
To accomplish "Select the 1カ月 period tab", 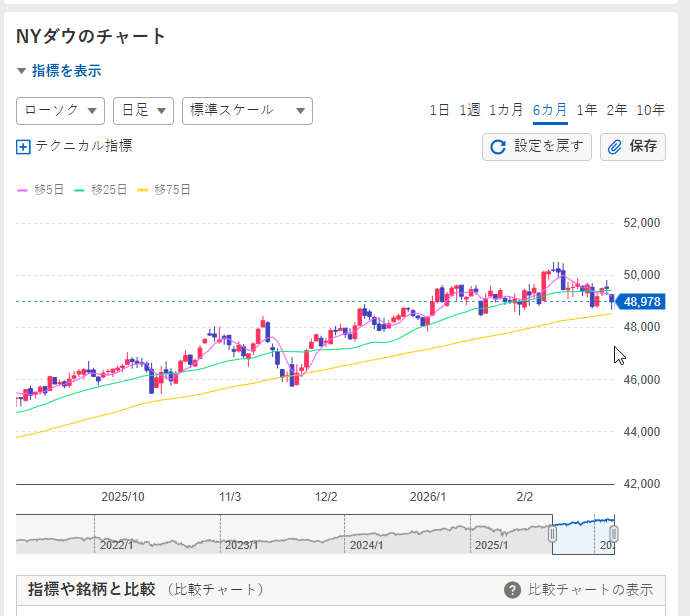I will pyautogui.click(x=506, y=110).
